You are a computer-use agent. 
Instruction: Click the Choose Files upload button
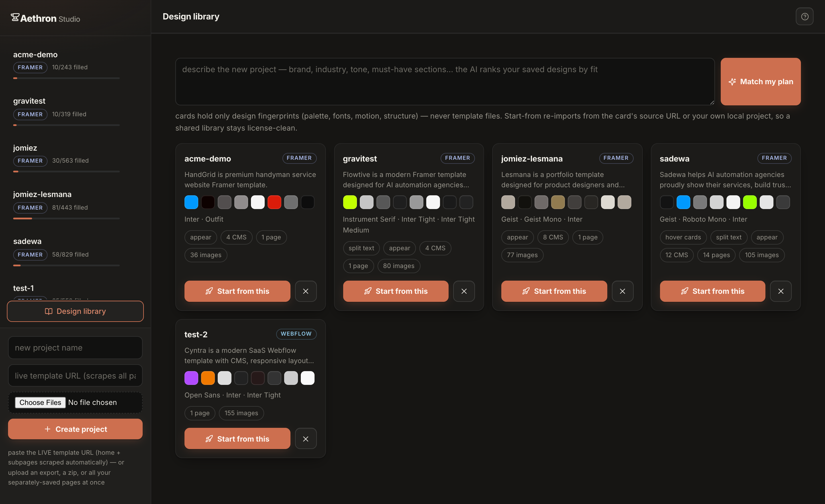(40, 402)
